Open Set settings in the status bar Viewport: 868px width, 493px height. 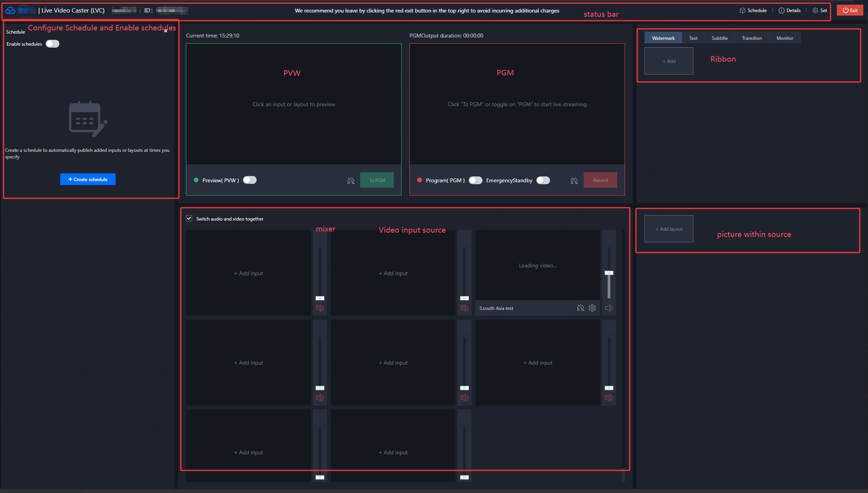pos(820,11)
